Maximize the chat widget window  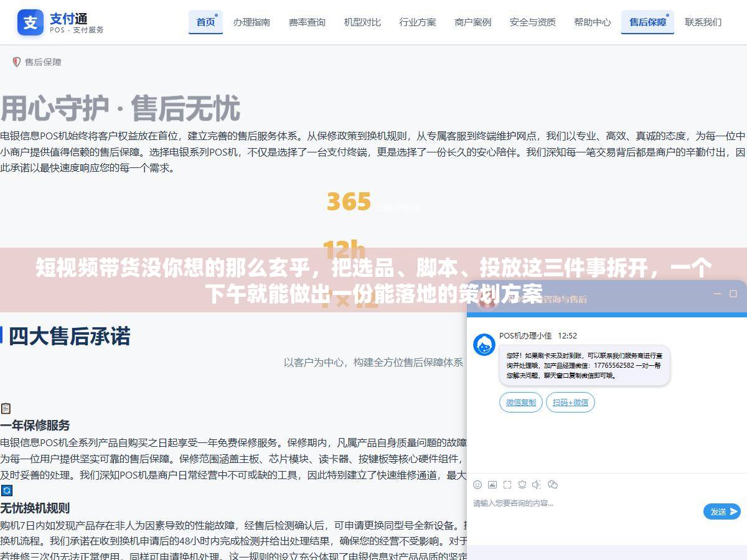tap(733, 294)
